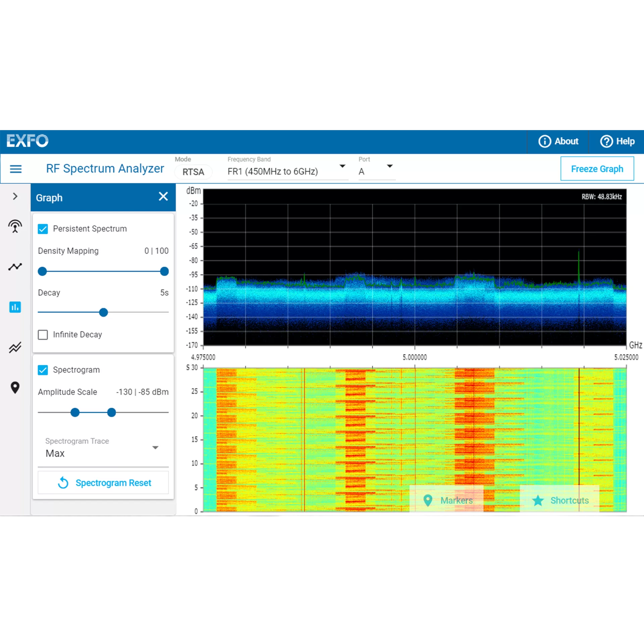Uncheck the Spectrogram checkbox
This screenshot has height=644, width=644.
[x=43, y=370]
